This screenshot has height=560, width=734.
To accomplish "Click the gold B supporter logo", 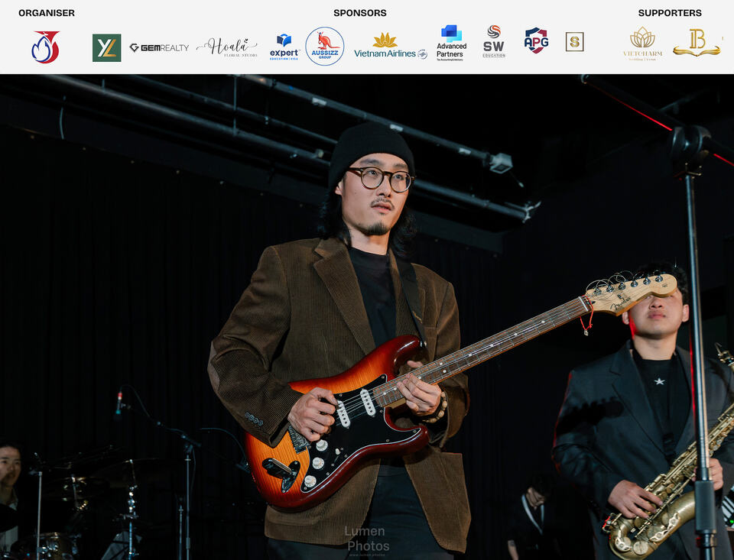I will click(697, 43).
